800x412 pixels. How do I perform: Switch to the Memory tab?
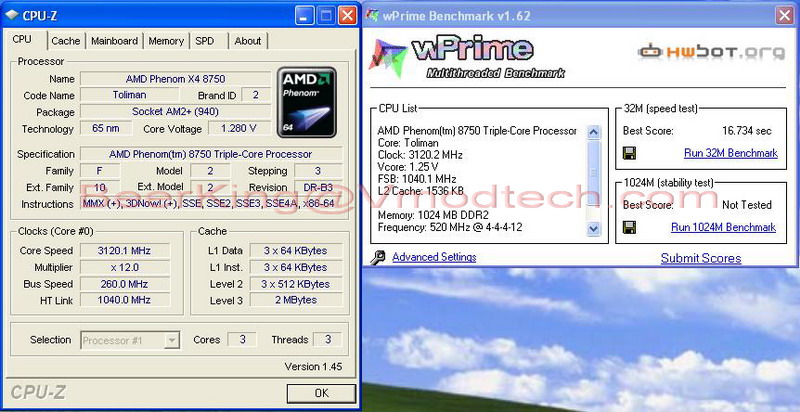point(166,41)
